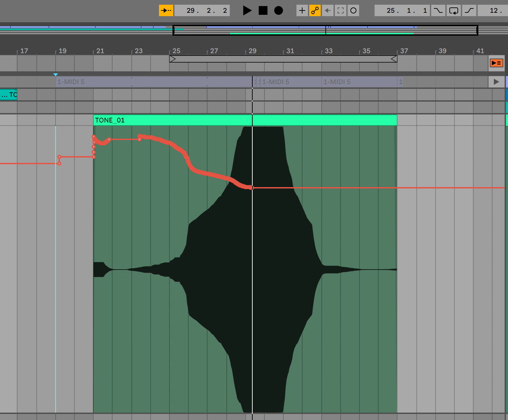Click Re-enable Automation arrow icon
The image size is (508, 420).
coord(327,10)
